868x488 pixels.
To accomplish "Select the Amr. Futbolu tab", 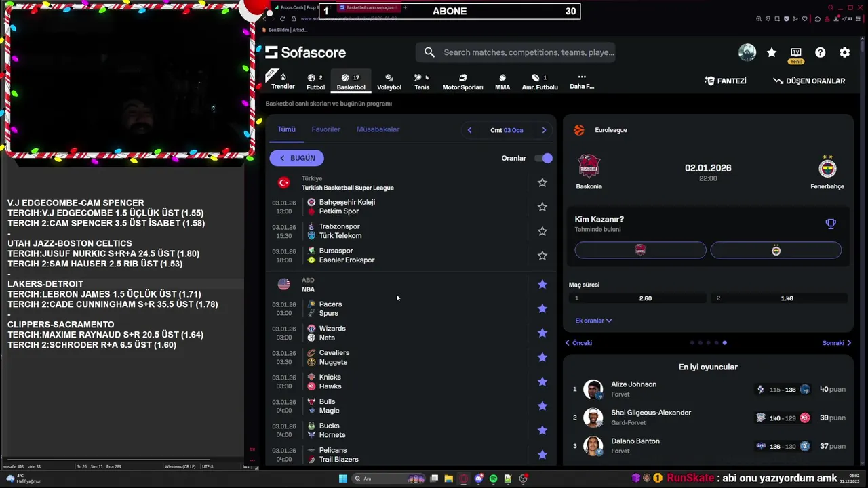I will click(540, 81).
